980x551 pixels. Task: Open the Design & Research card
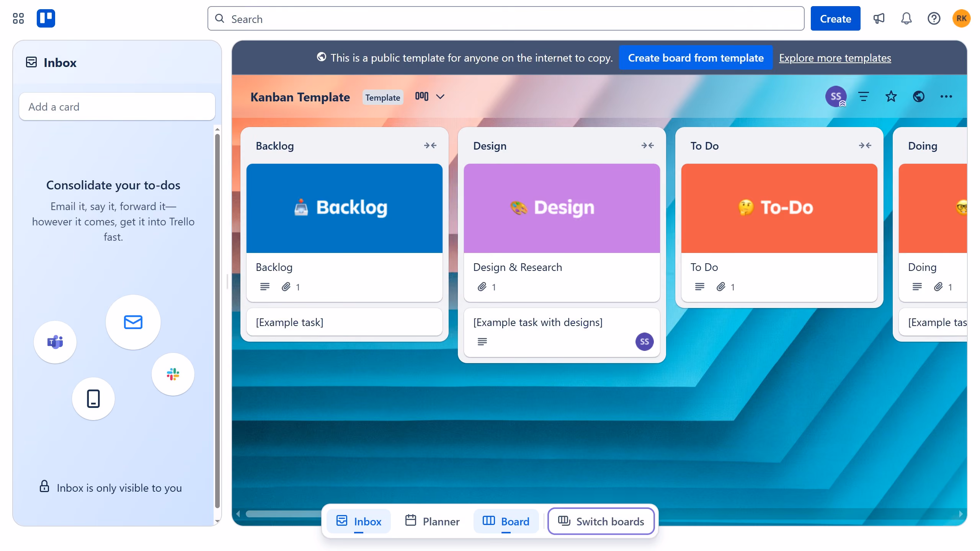(x=562, y=233)
